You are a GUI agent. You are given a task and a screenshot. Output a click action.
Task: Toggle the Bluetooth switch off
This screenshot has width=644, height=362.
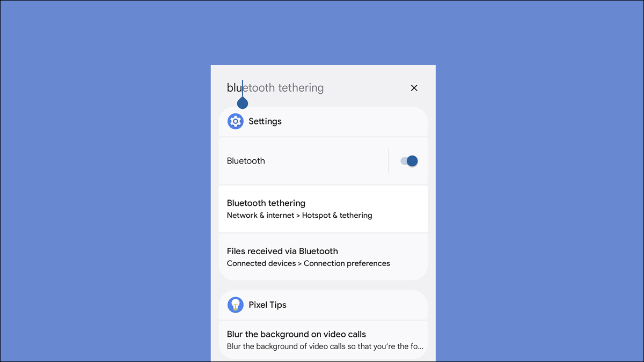[409, 161]
